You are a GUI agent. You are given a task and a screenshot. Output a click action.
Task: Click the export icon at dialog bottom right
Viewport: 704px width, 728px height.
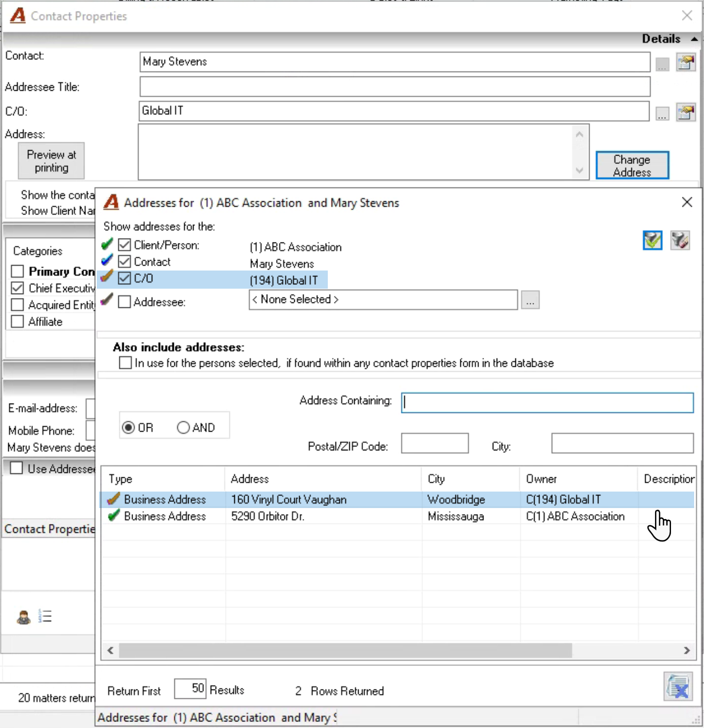pos(678,686)
